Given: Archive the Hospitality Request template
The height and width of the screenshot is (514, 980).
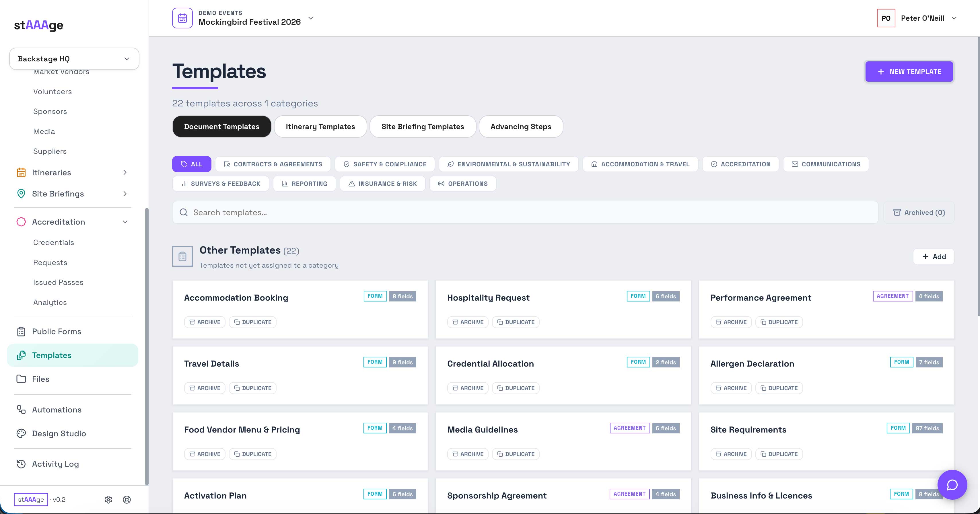Looking at the screenshot, I should pos(468,322).
